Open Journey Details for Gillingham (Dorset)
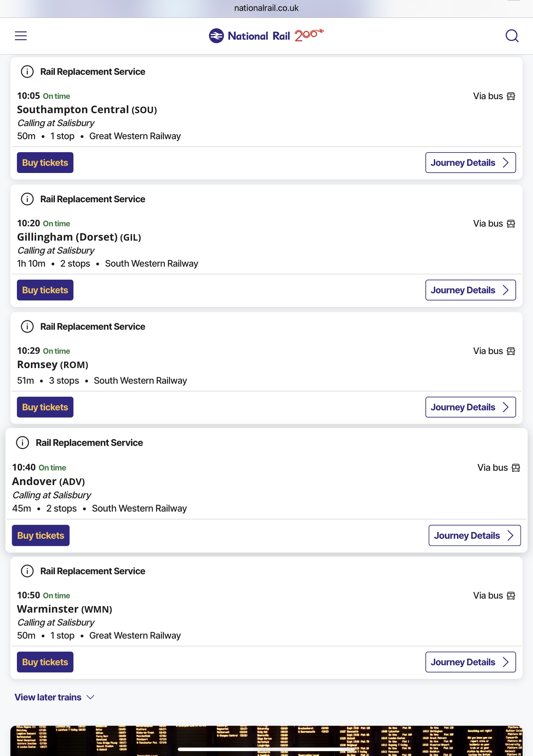The width and height of the screenshot is (533, 756). click(x=471, y=290)
